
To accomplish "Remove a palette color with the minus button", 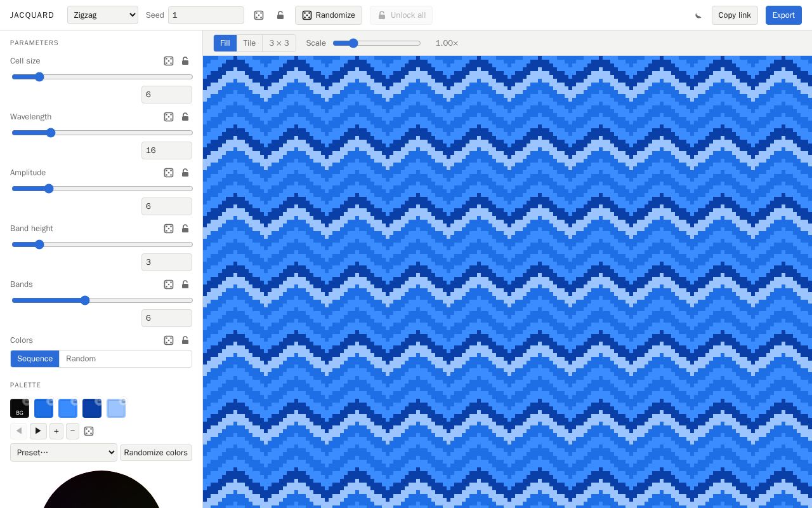I will click(73, 431).
